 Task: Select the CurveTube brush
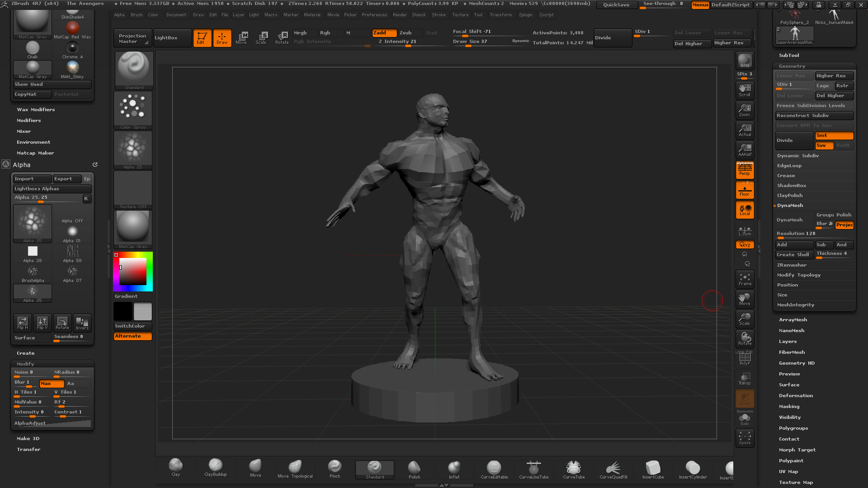(574, 469)
